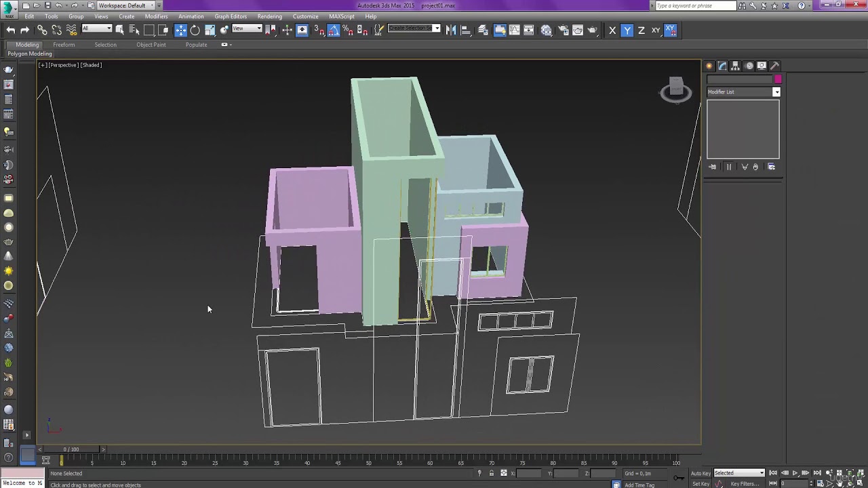The height and width of the screenshot is (488, 868).
Task: Toggle Auto Key animation mode
Action: point(701,473)
